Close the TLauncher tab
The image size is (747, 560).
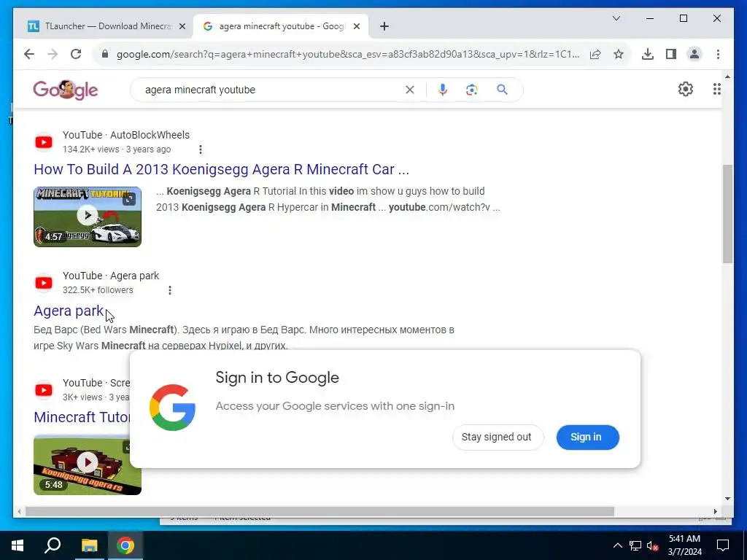(x=182, y=26)
